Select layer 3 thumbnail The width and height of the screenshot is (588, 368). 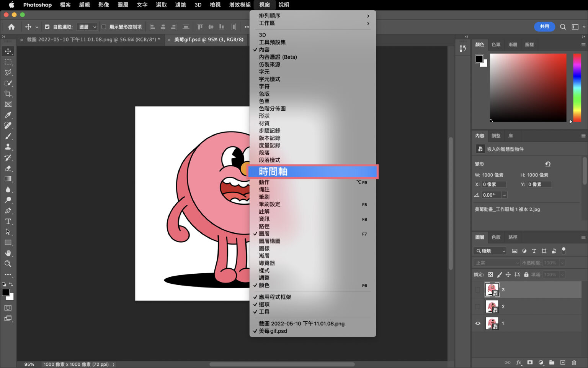coord(492,290)
